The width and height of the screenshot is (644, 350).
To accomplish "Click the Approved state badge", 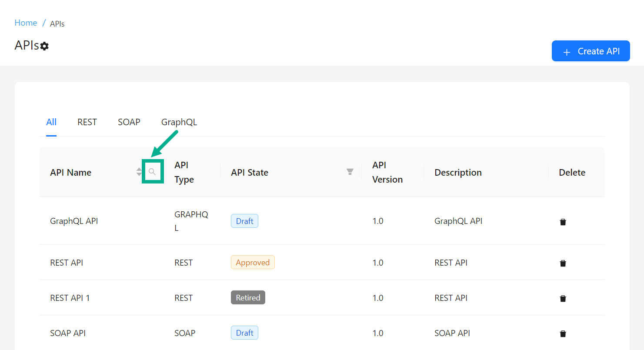I will click(x=253, y=263).
